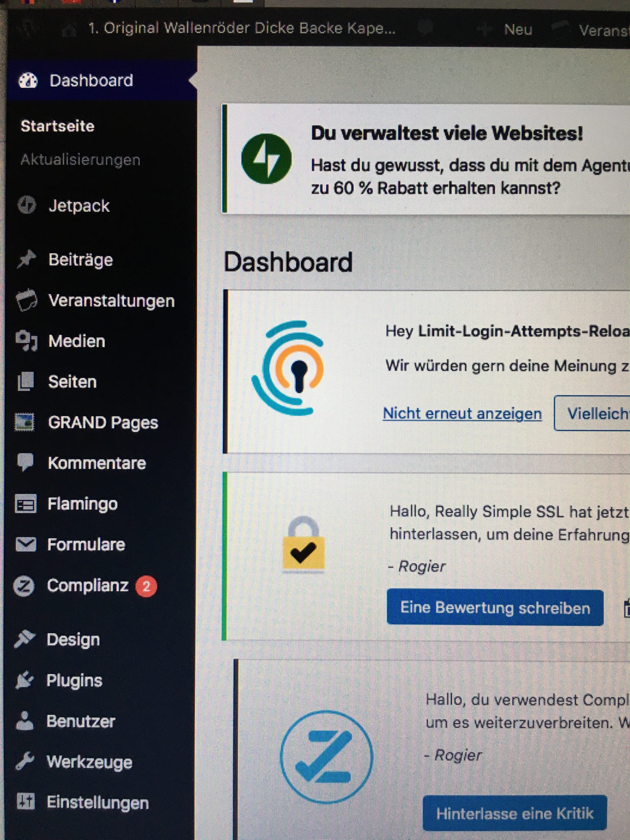Open Medien library menu
The width and height of the screenshot is (630, 840).
pyautogui.click(x=77, y=341)
